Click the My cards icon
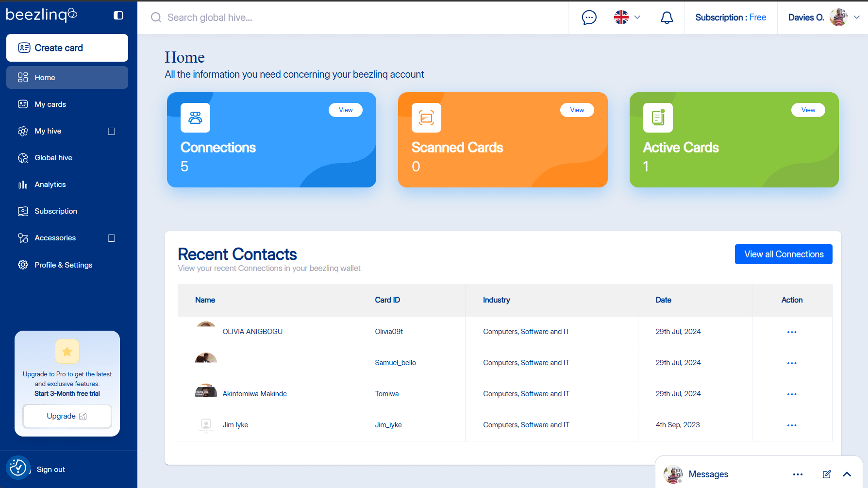This screenshot has width=868, height=488. [23, 104]
